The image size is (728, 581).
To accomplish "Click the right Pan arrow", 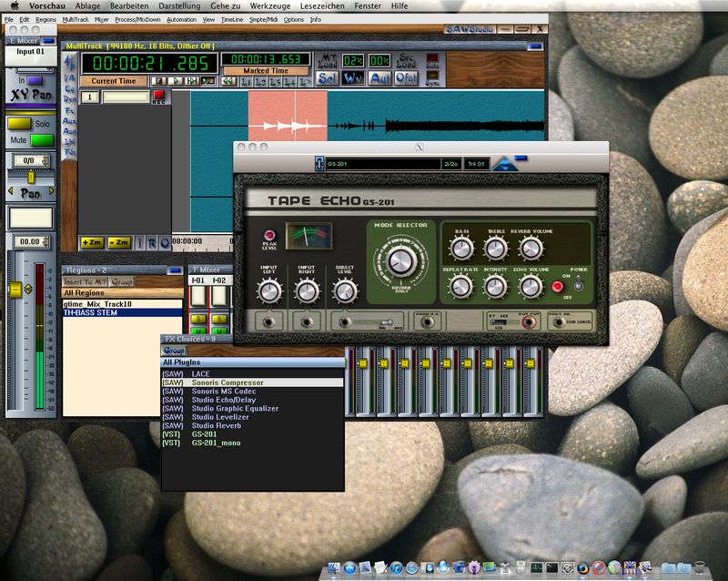I will 52,191.
